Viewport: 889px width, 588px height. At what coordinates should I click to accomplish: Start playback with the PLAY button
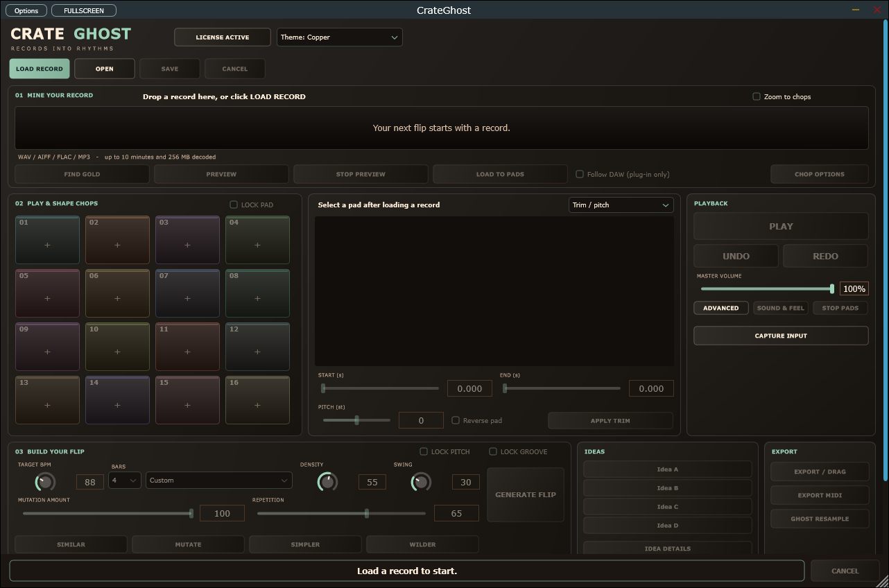(781, 226)
